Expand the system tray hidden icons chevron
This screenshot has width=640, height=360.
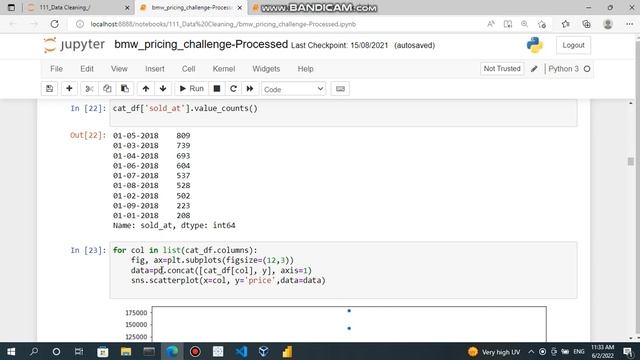click(531, 351)
